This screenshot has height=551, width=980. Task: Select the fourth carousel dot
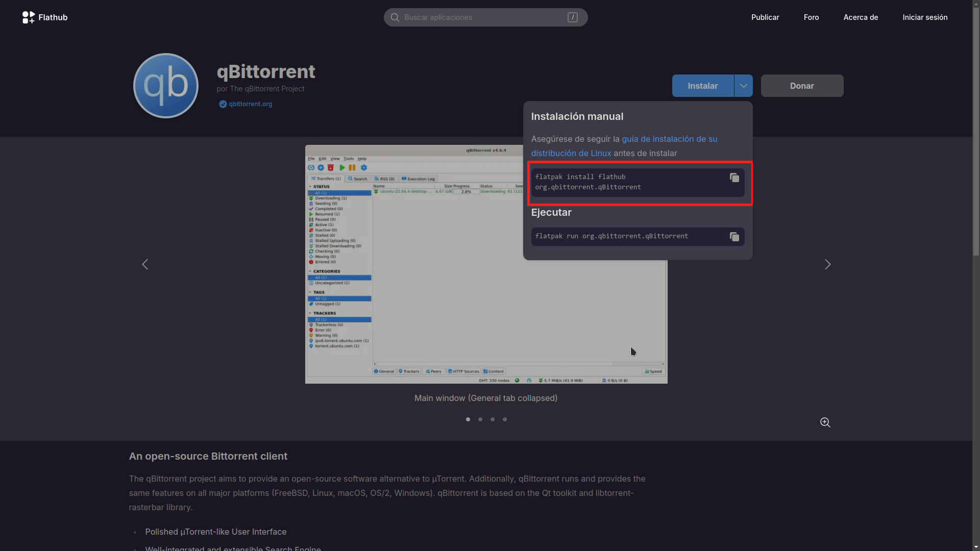(504, 419)
